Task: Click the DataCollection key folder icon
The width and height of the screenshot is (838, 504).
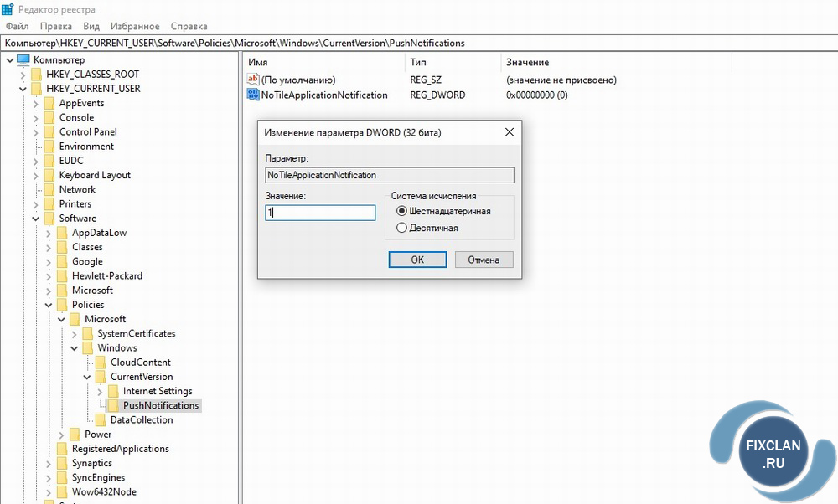Action: tap(101, 420)
